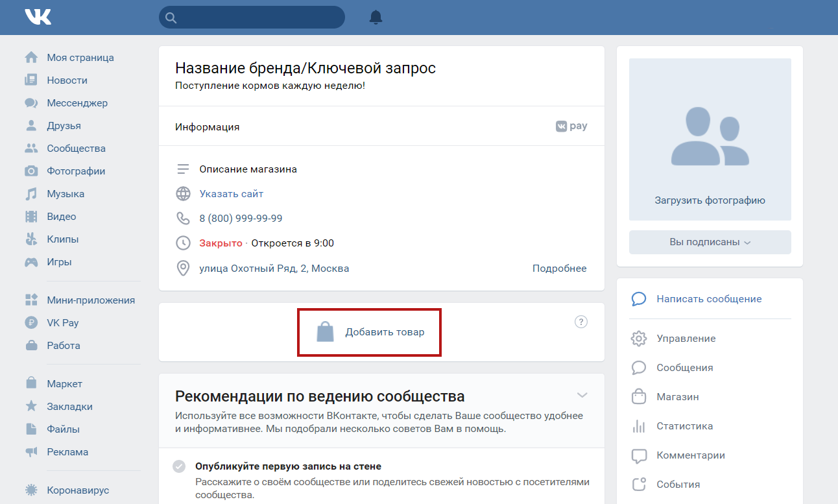Click the bag icon beside Маркет
This screenshot has height=504, width=838.
31,383
